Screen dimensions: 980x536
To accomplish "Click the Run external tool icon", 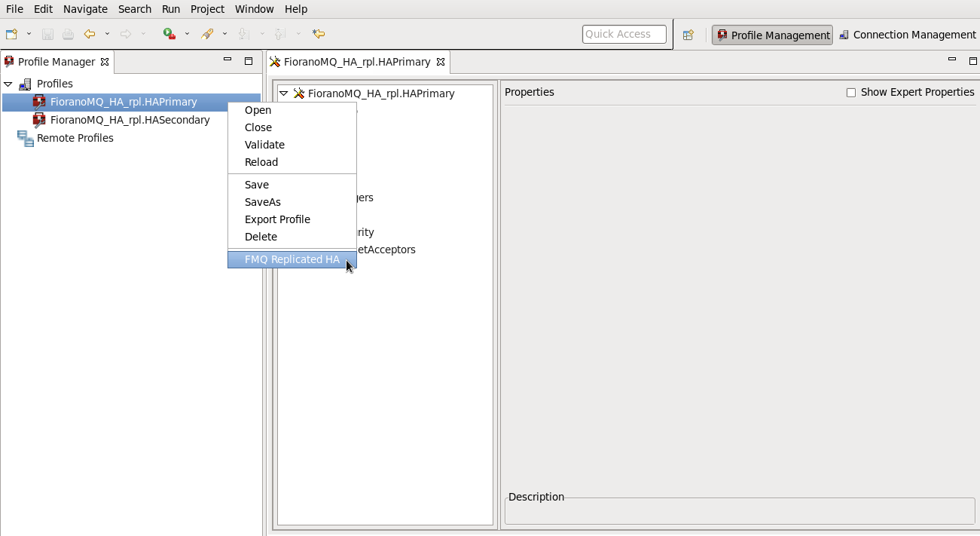I will 169,34.
